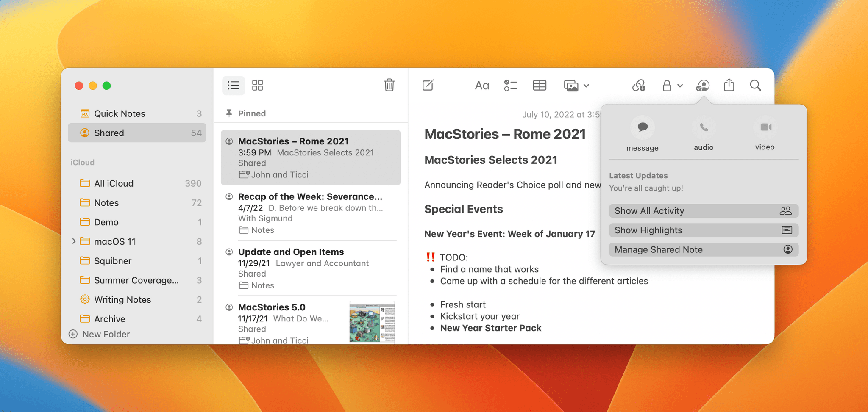Open the Quick Notes folder
This screenshot has height=412, width=868.
pos(137,113)
